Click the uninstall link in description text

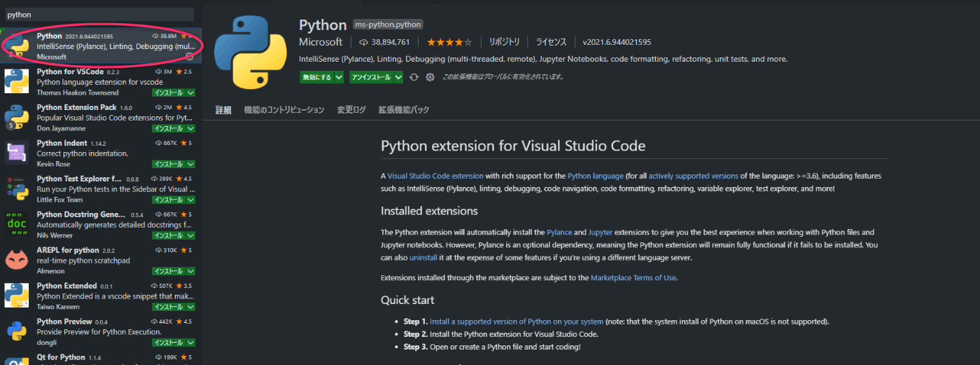tap(423, 258)
